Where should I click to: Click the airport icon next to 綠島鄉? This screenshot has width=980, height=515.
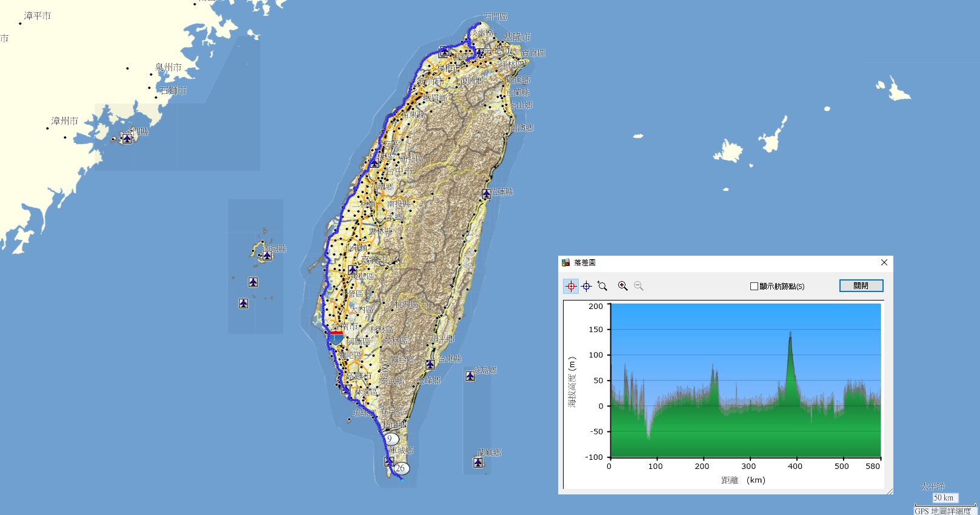click(x=470, y=376)
